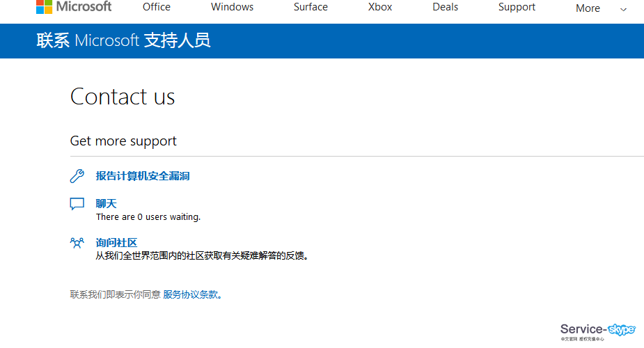Open the Windows menu item
This screenshot has width=644, height=348.
pos(232,7)
